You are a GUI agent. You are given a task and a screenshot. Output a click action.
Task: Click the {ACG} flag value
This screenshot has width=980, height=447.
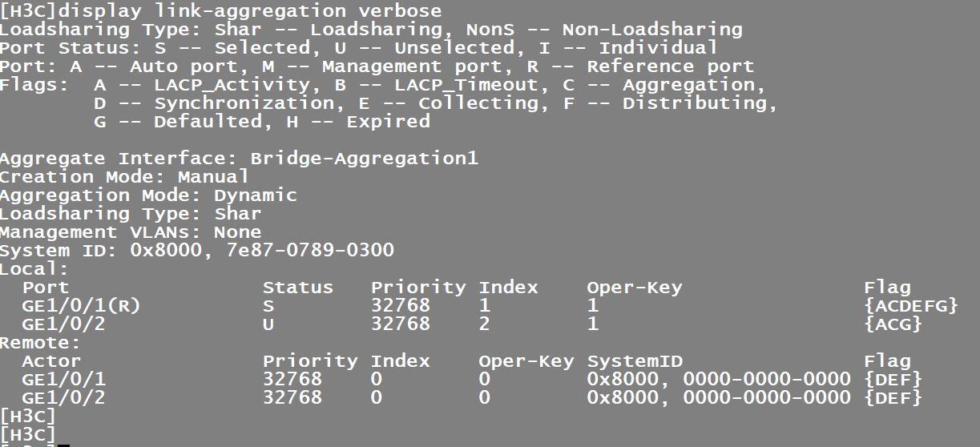pyautogui.click(x=893, y=324)
